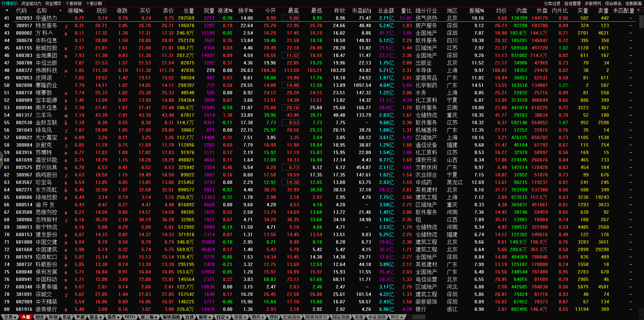The height and width of the screenshot is (320, 644).
Task: Click the scroll-left arrow beside bottom tabs
Action: (410, 317)
